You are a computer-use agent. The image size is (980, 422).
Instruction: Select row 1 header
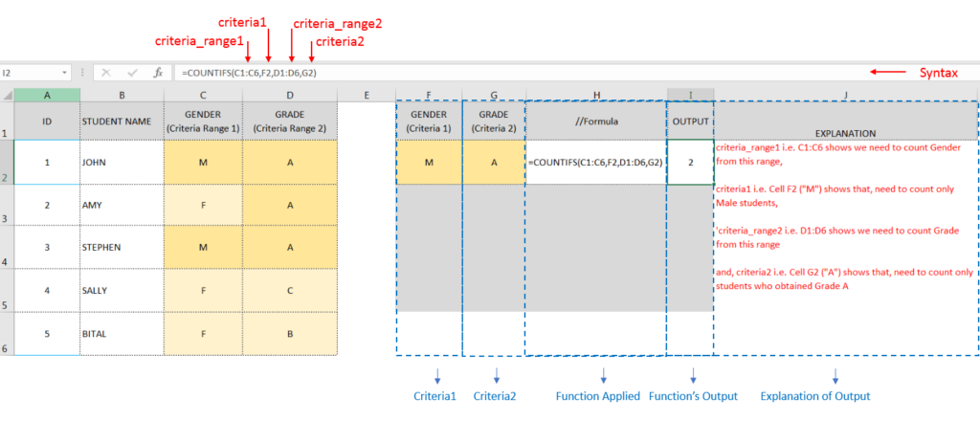coord(7,121)
